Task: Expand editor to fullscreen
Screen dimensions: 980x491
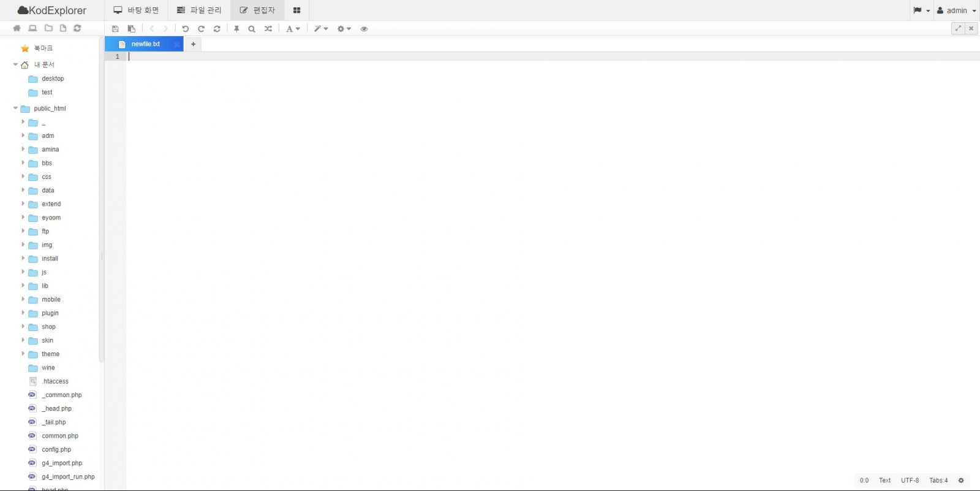Action: coord(958,28)
